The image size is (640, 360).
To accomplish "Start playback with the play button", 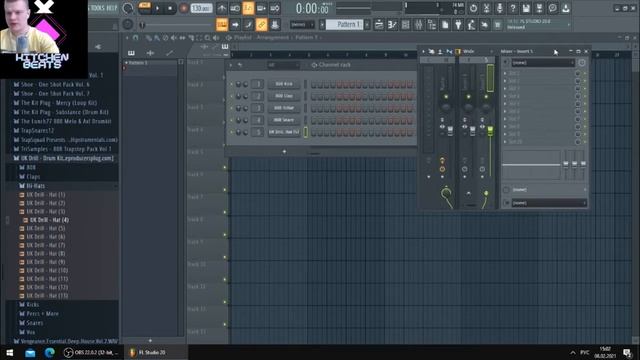I will coord(158,8).
